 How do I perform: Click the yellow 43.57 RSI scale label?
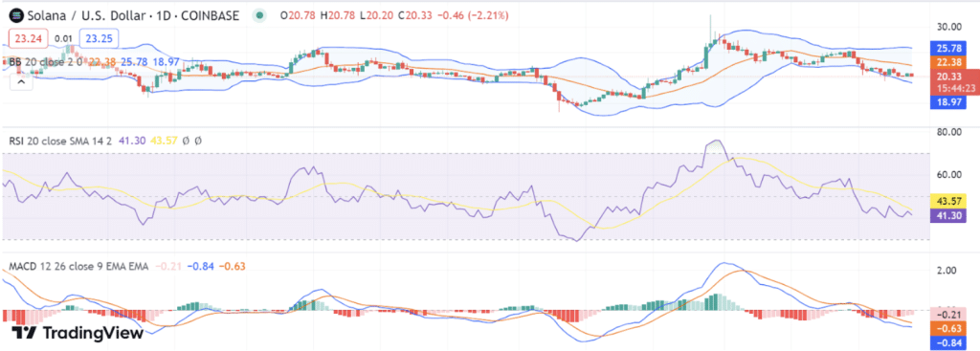tap(949, 202)
